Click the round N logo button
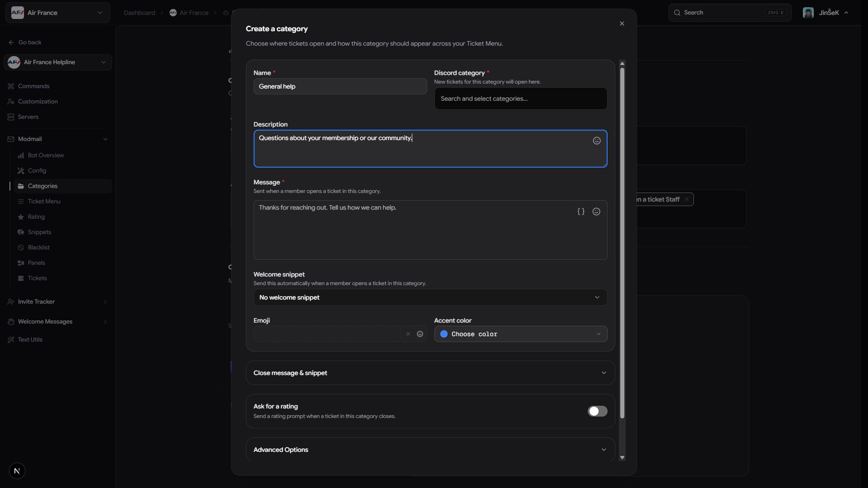 [x=17, y=471]
